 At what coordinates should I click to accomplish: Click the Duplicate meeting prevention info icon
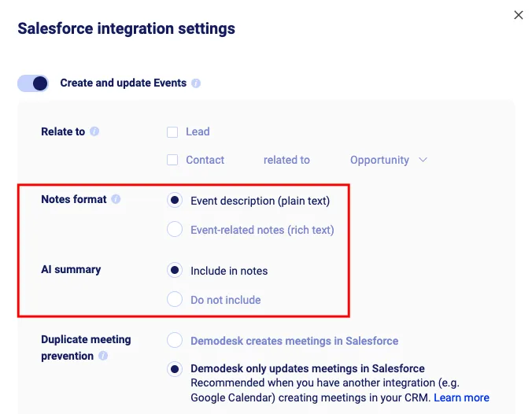pos(103,356)
